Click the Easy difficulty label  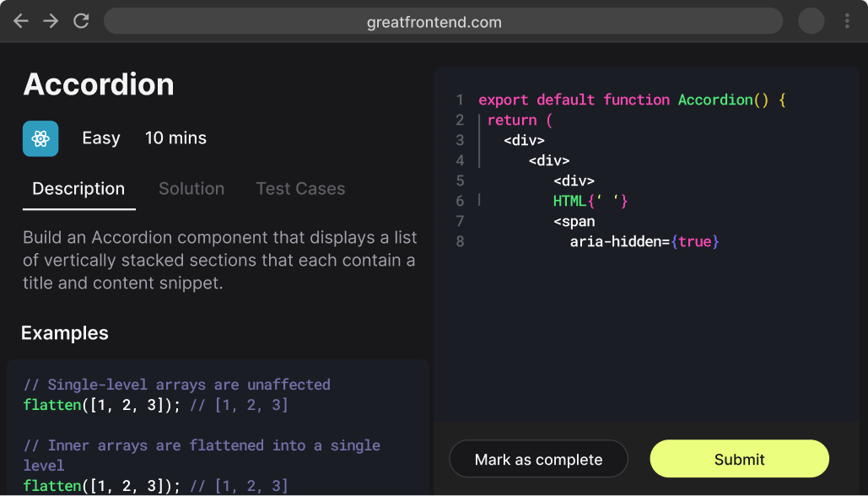[101, 138]
